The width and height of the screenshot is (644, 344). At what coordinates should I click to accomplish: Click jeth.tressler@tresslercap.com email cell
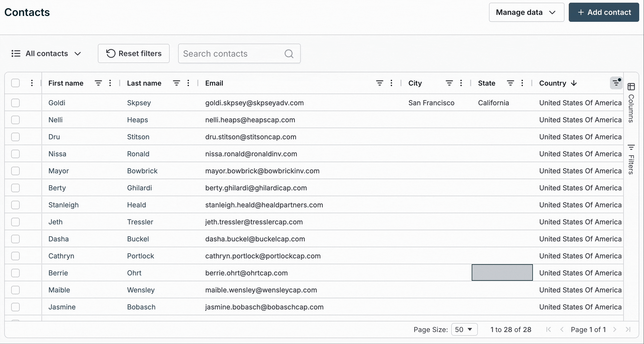click(x=254, y=222)
